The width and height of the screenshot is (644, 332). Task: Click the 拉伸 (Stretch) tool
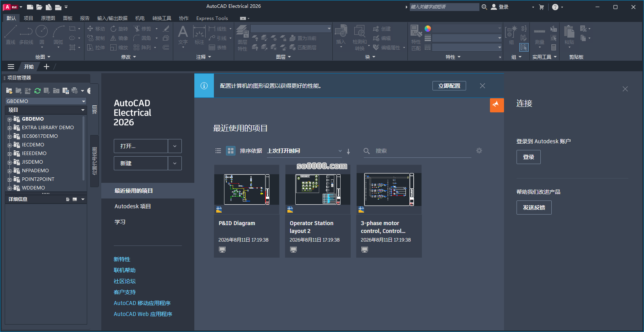click(x=96, y=47)
